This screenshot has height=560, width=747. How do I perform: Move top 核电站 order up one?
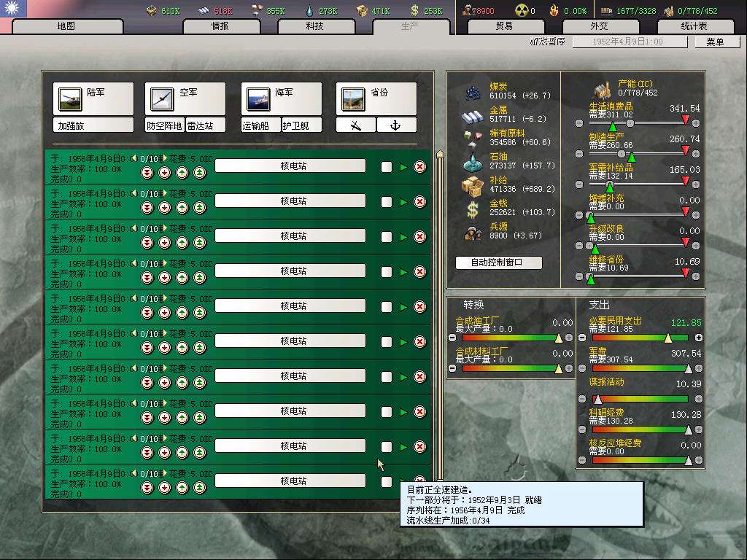(182, 172)
